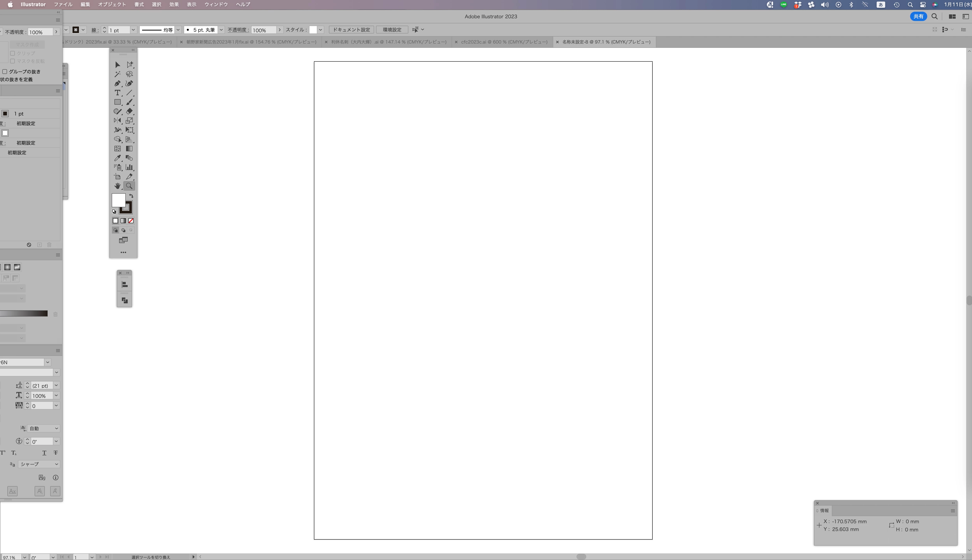Select the Pen tool
Image resolution: width=972 pixels, height=560 pixels.
coord(117,83)
